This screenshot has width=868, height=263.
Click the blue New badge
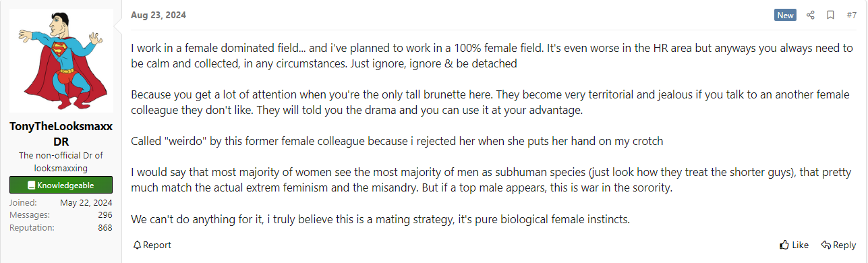click(785, 15)
